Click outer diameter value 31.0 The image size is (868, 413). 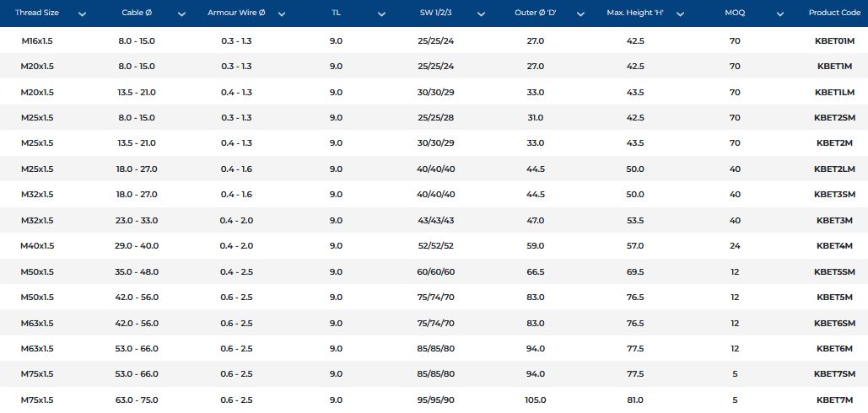(x=536, y=118)
